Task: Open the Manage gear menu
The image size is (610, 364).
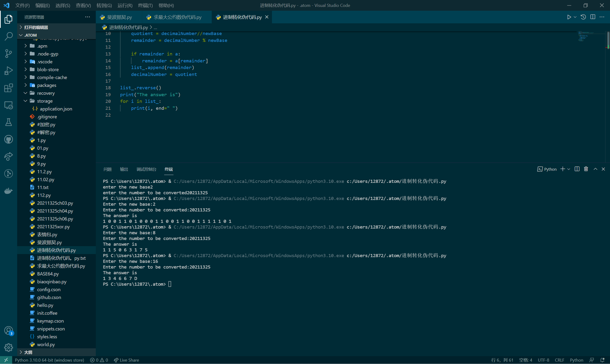Action: coord(8,347)
